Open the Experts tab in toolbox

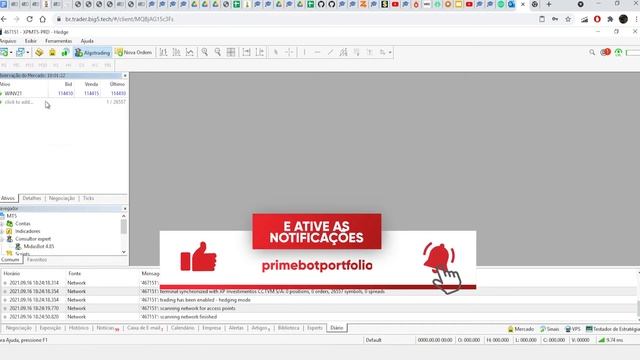[315, 328]
